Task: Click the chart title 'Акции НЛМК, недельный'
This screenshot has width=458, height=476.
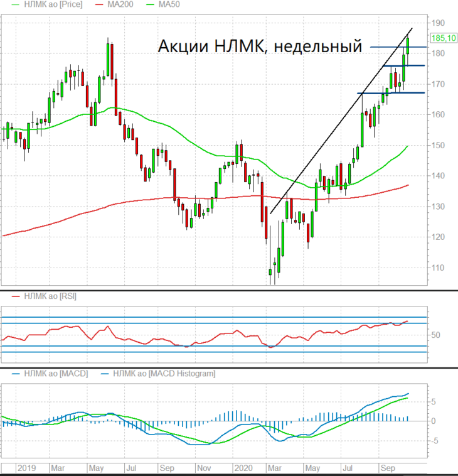Action: pyautogui.click(x=260, y=46)
